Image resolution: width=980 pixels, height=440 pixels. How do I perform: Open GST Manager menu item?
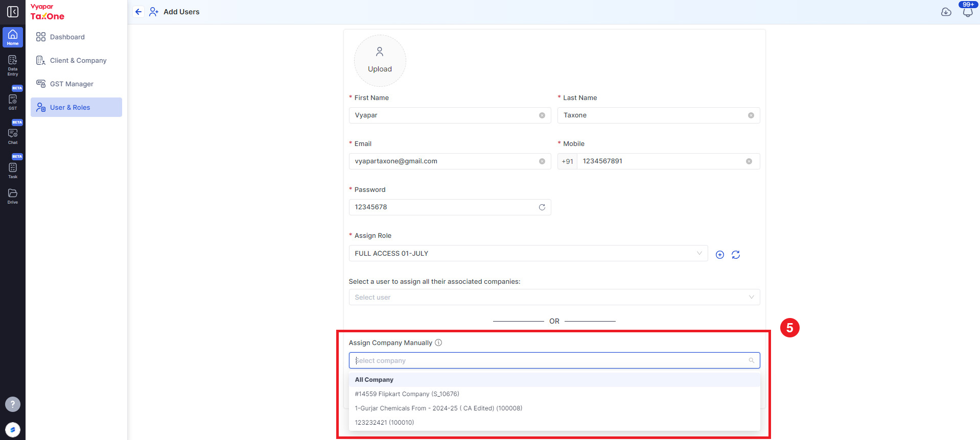(x=76, y=84)
